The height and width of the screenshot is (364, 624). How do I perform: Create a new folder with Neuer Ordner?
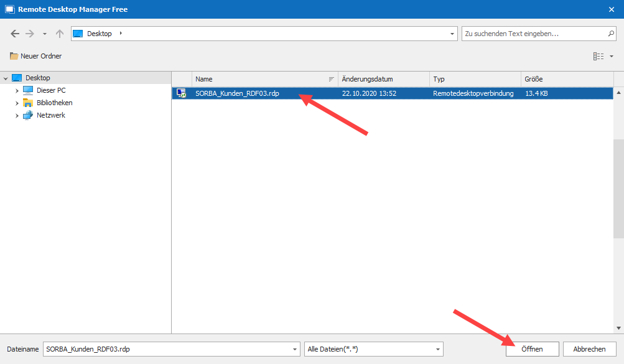(36, 56)
